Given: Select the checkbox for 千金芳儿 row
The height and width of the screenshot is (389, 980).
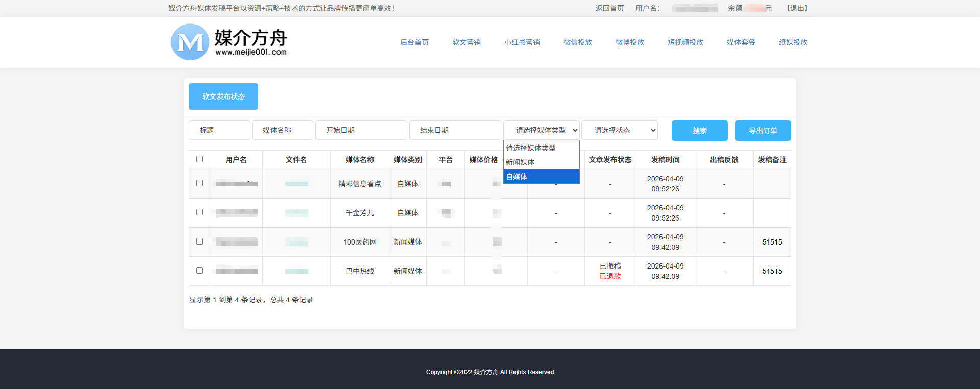Looking at the screenshot, I should pyautogui.click(x=199, y=212).
